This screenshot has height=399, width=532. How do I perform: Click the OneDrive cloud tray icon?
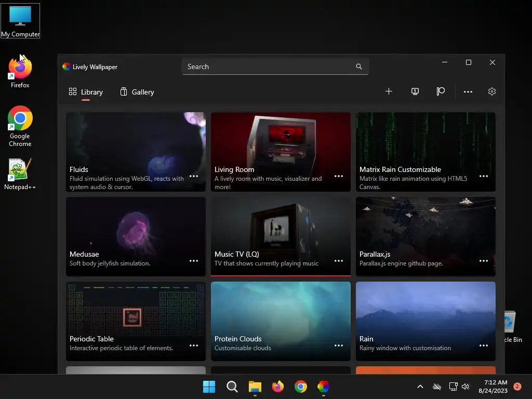pos(437,387)
